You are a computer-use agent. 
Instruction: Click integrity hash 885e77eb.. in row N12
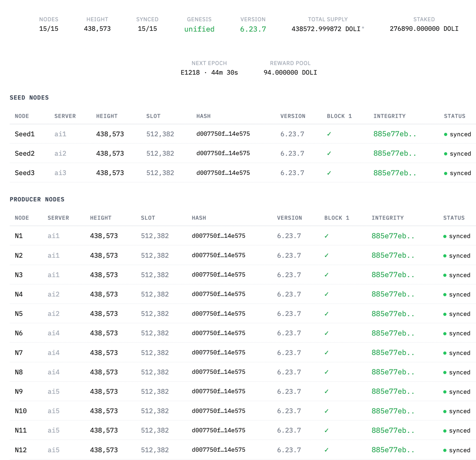393,450
